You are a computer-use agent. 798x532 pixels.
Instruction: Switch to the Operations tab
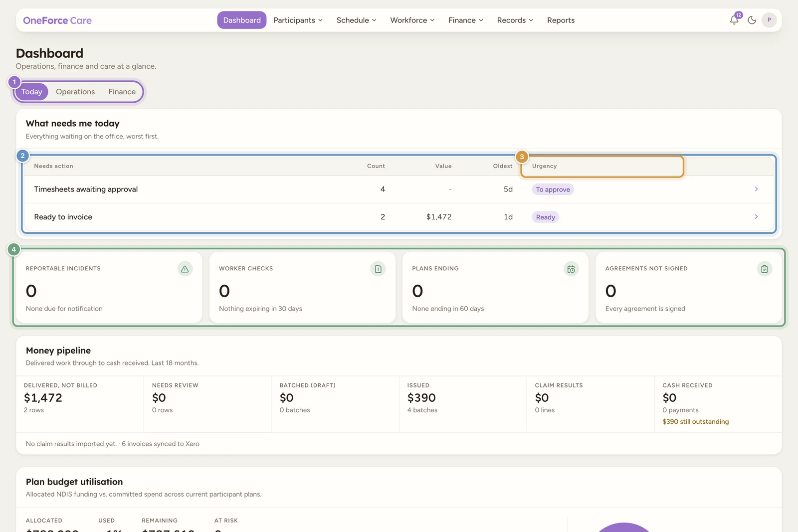pos(75,92)
